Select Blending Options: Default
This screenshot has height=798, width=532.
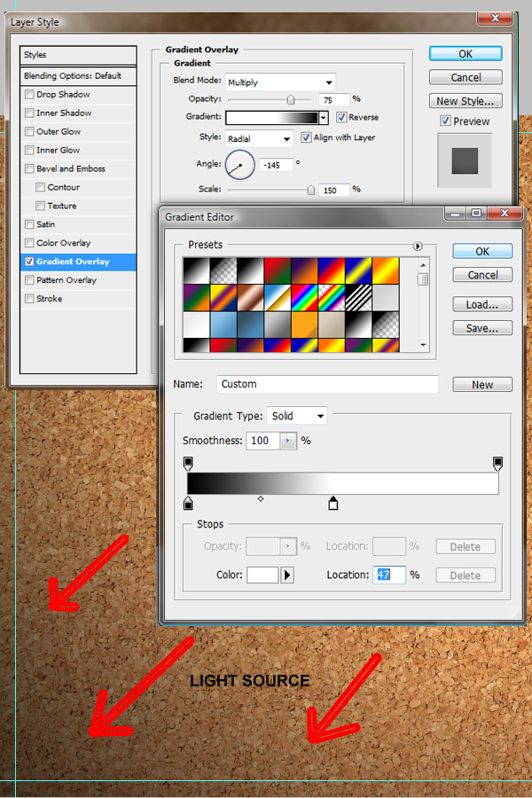(x=78, y=76)
